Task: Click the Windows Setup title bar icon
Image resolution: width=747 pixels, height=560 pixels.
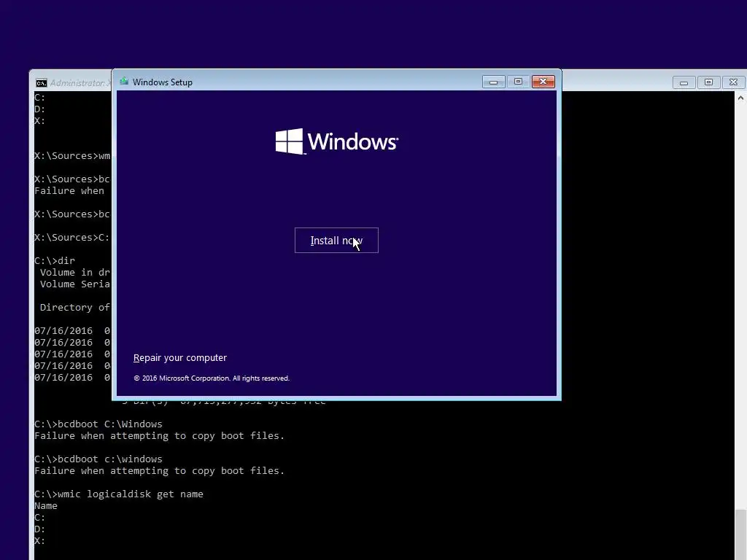Action: [124, 82]
